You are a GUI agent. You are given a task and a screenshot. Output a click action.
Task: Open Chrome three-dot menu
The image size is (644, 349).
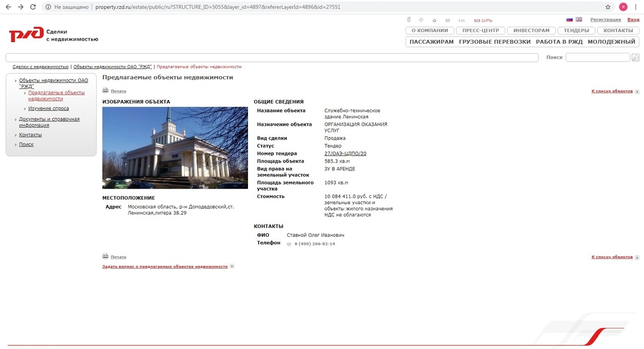point(636,7)
